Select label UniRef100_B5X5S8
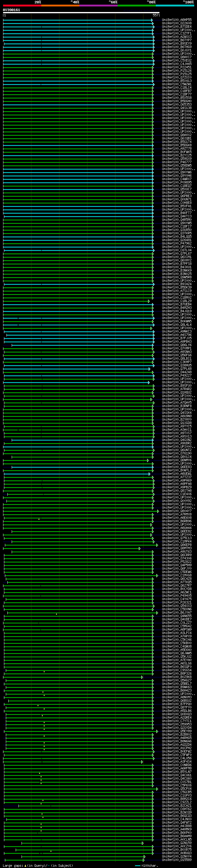 click(177, 98)
